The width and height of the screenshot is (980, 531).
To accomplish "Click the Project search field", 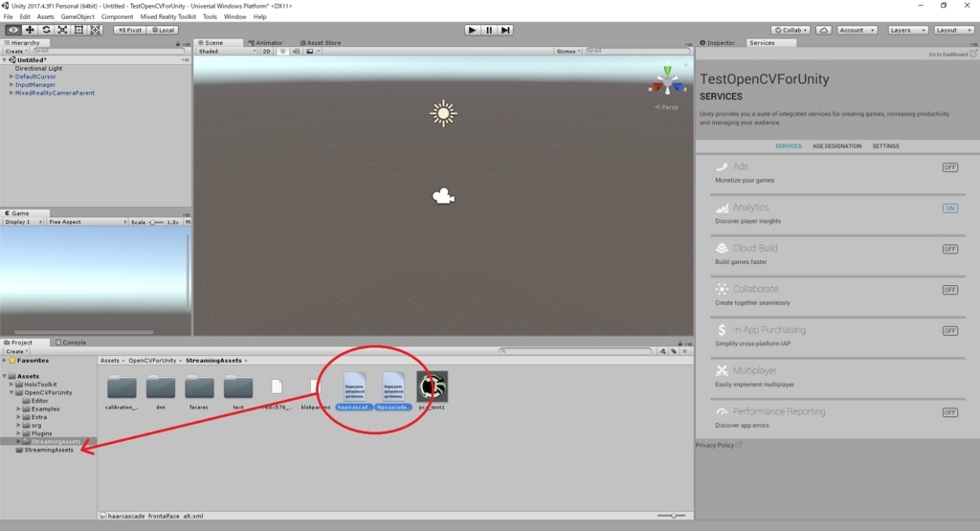I will (x=575, y=351).
